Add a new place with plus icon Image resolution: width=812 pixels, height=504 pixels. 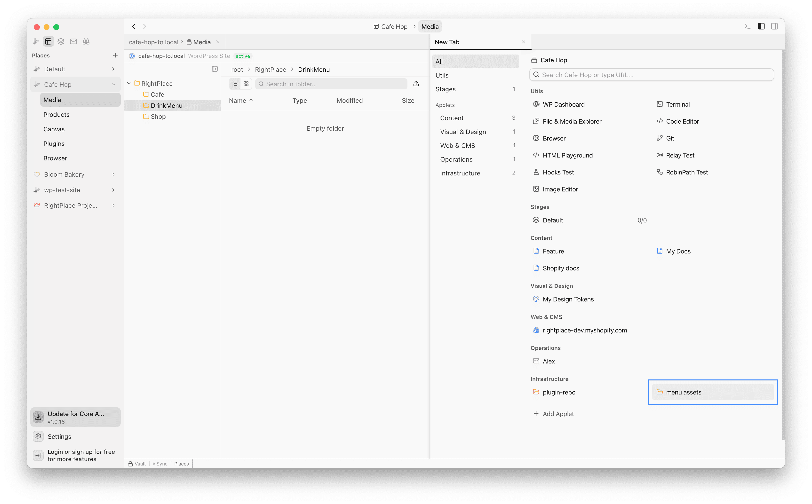(x=115, y=55)
